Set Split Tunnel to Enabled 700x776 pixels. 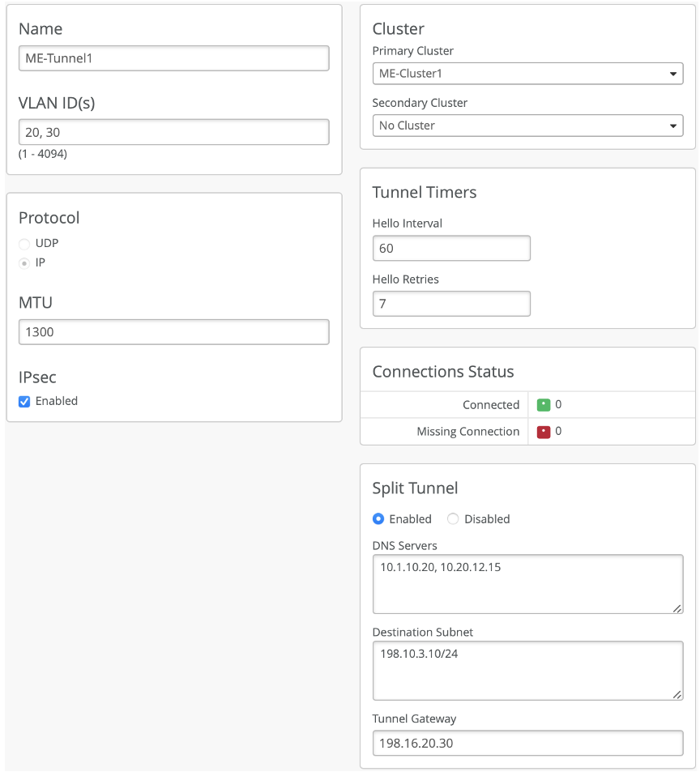coord(378,519)
